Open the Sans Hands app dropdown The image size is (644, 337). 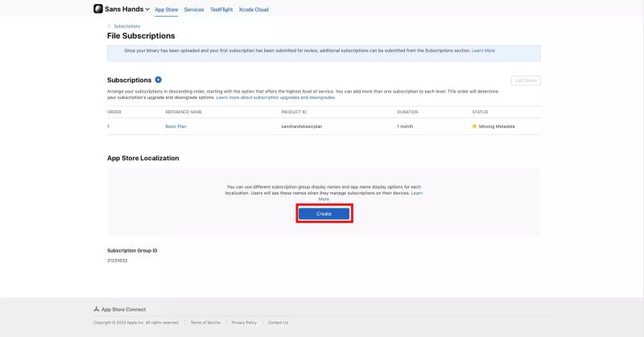127,9
